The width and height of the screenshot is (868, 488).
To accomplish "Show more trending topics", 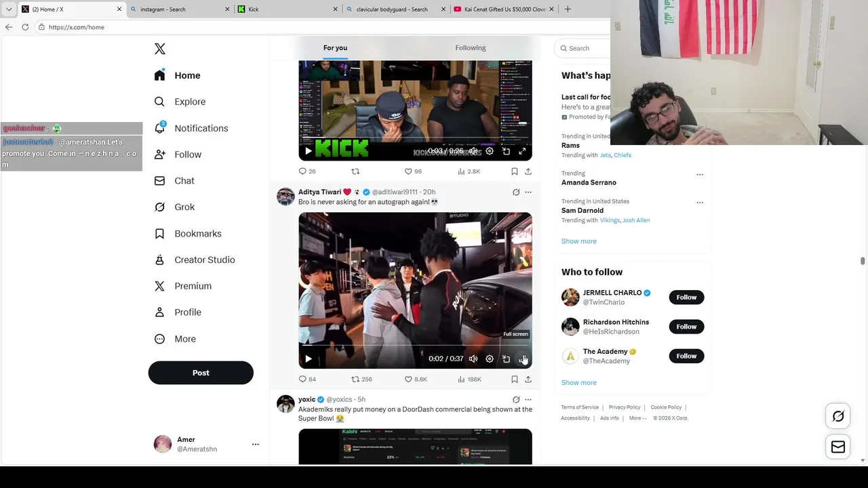I will (579, 241).
